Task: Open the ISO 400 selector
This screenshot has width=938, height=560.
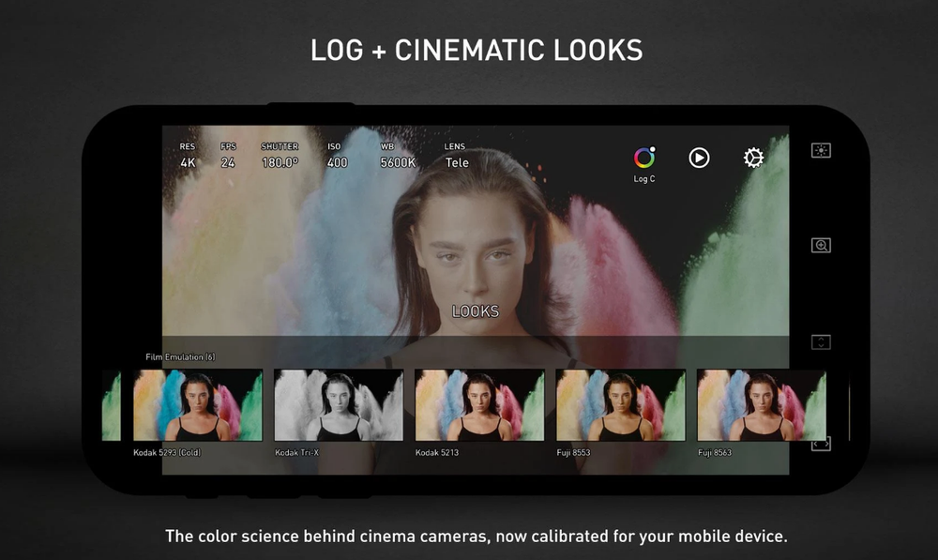Action: [336, 156]
